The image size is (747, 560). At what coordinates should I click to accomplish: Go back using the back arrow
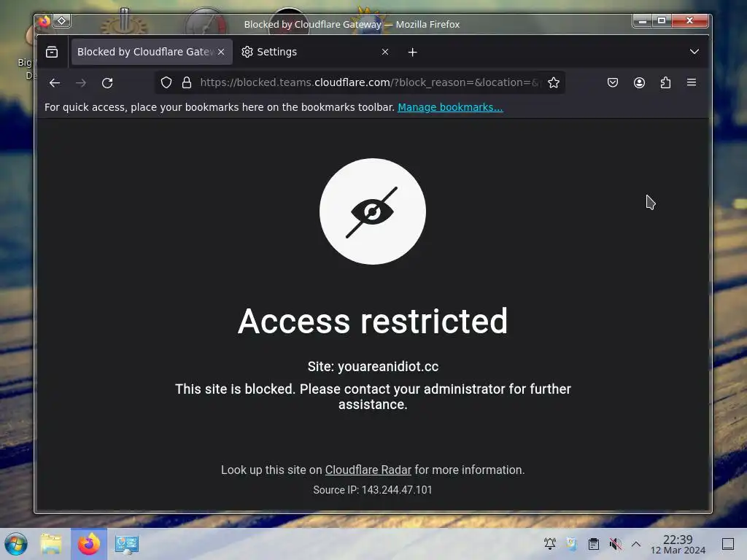[x=54, y=83]
